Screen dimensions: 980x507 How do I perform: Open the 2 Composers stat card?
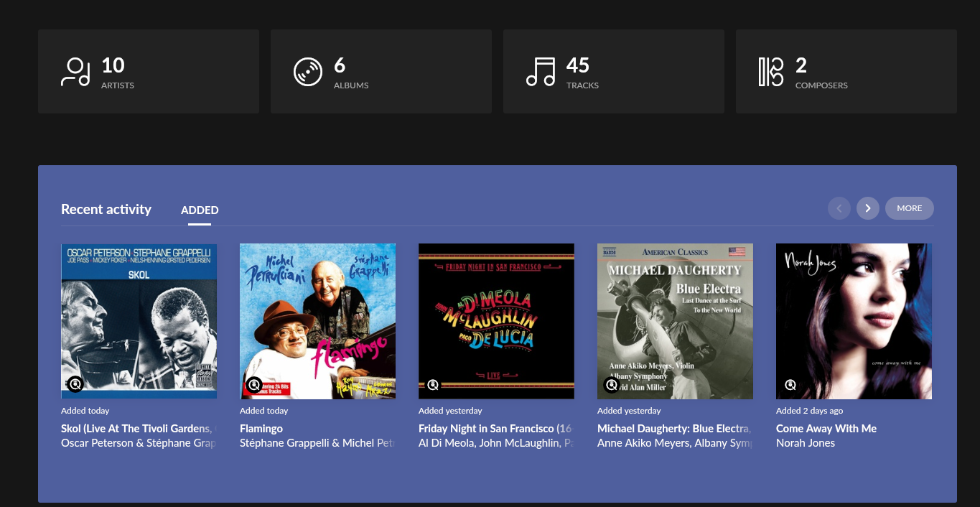tap(846, 72)
